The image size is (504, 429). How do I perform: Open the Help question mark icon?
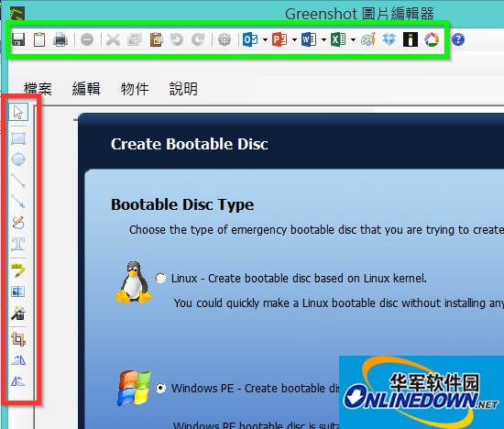tap(458, 39)
